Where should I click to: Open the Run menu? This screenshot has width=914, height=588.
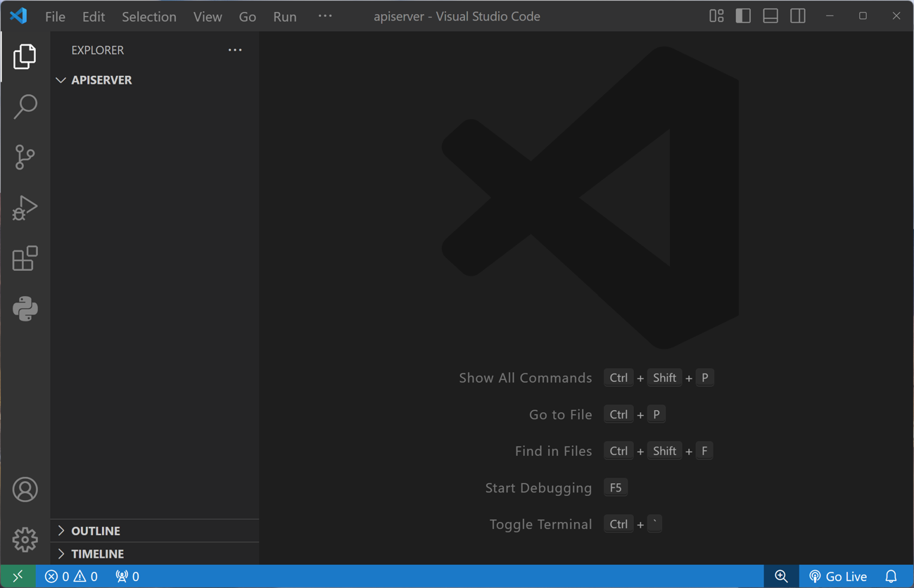click(x=285, y=16)
